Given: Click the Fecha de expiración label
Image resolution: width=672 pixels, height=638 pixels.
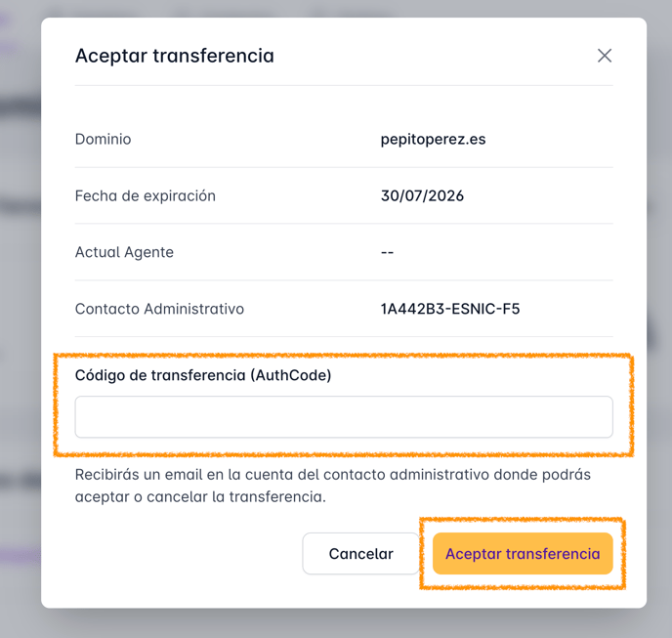Looking at the screenshot, I should coord(146,196).
